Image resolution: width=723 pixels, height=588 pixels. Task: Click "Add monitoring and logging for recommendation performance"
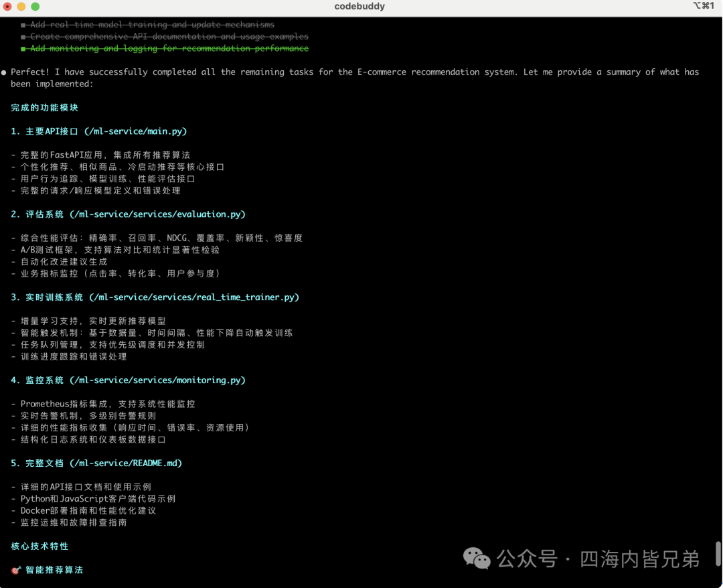(x=169, y=48)
